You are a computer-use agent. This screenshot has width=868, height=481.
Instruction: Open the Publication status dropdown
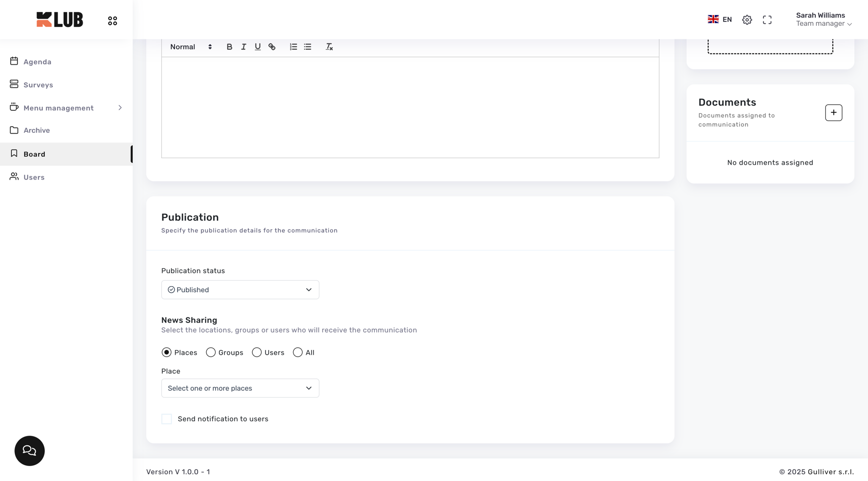(240, 290)
